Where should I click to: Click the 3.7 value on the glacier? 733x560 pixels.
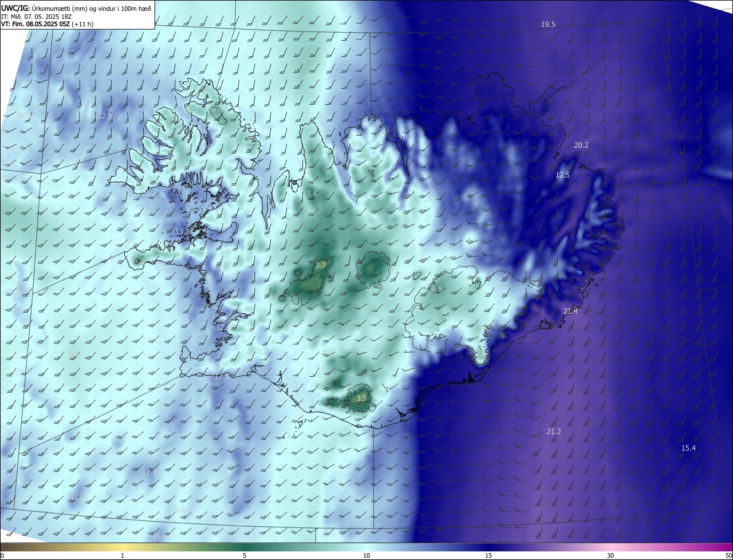[321, 266]
